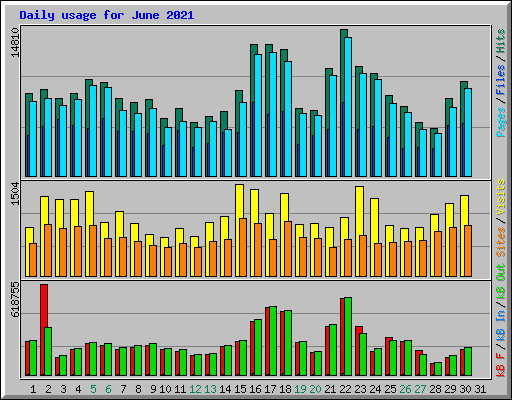The width and height of the screenshot is (512, 400).
Task: Click the cyan files bar for day 30
Action: [468, 132]
